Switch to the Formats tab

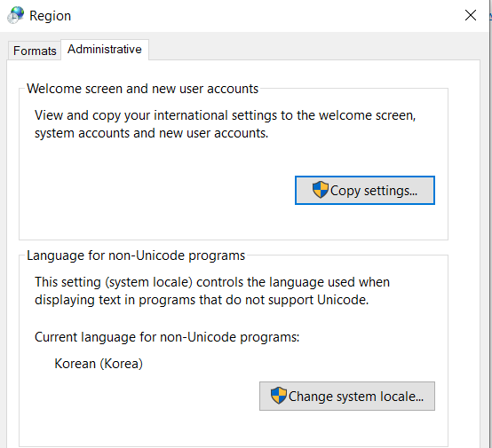point(35,51)
